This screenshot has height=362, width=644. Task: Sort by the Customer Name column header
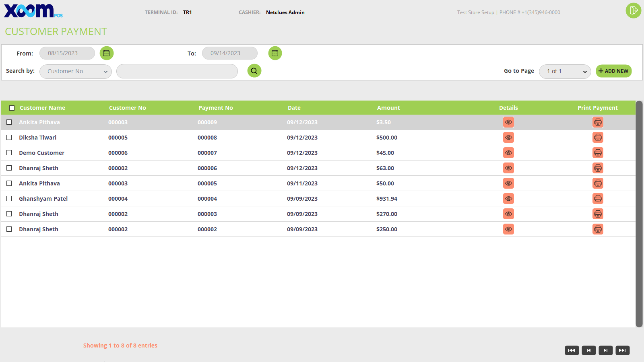[x=42, y=108]
